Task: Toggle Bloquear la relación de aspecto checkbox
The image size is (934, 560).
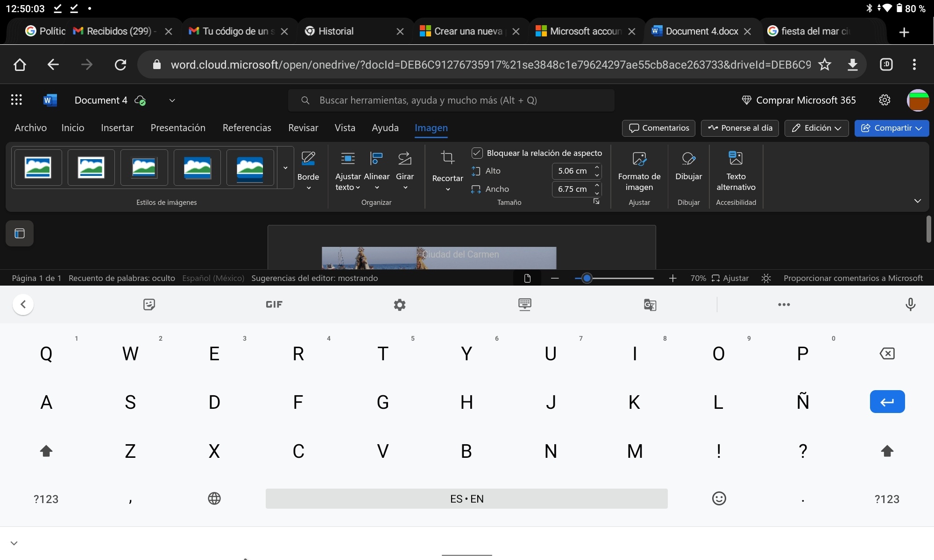Action: click(477, 153)
